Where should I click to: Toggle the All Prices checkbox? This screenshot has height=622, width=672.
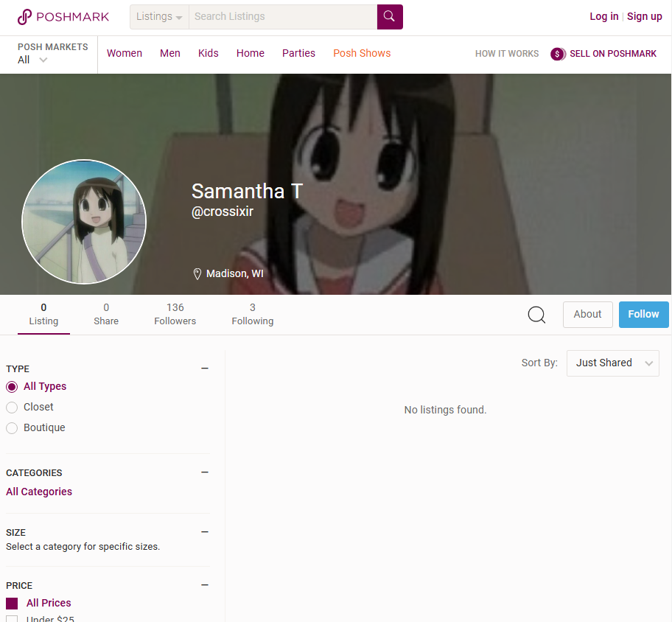pos(12,604)
